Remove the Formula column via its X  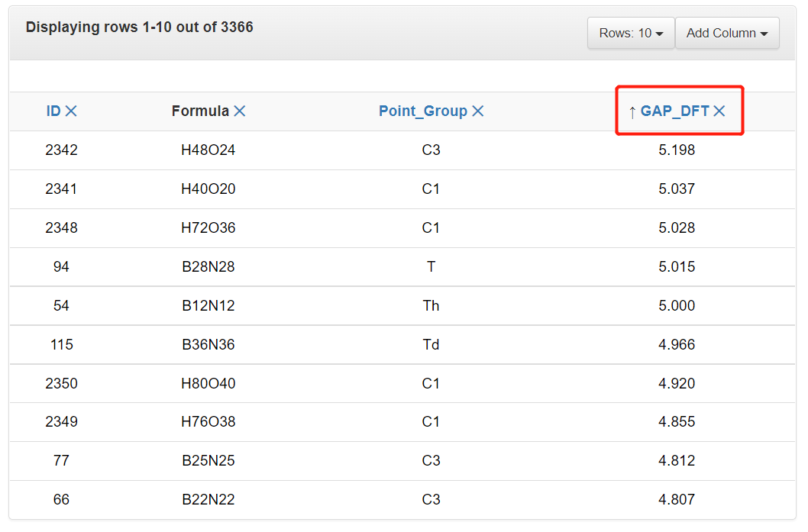coord(239,111)
